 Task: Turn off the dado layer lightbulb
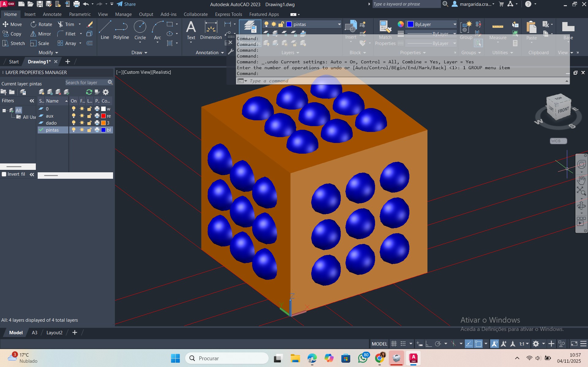(x=74, y=123)
